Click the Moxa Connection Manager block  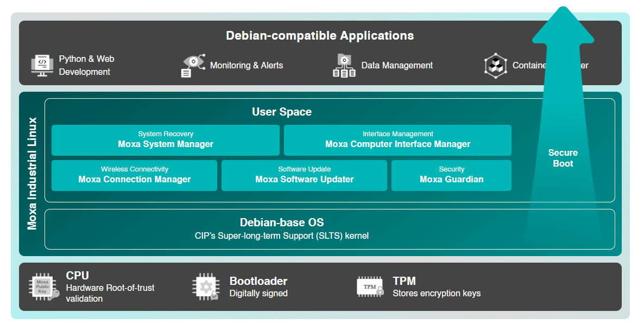[x=135, y=175]
